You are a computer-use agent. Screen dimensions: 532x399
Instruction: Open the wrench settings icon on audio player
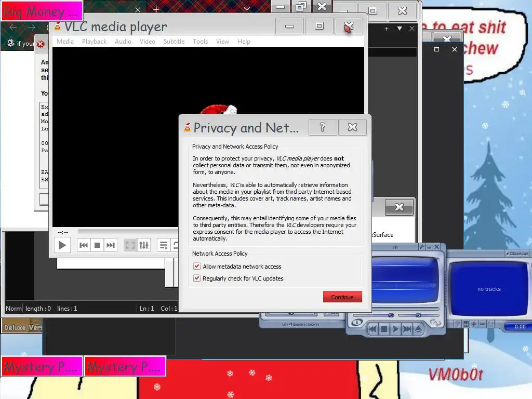click(x=422, y=247)
